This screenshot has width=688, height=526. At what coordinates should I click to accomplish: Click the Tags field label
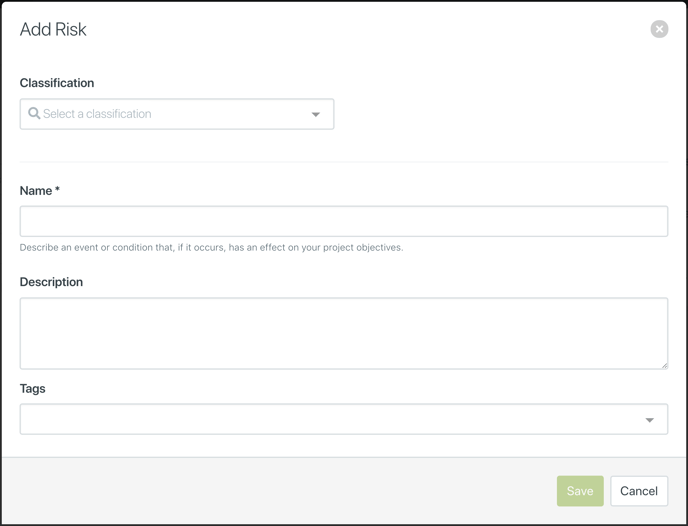coord(32,389)
